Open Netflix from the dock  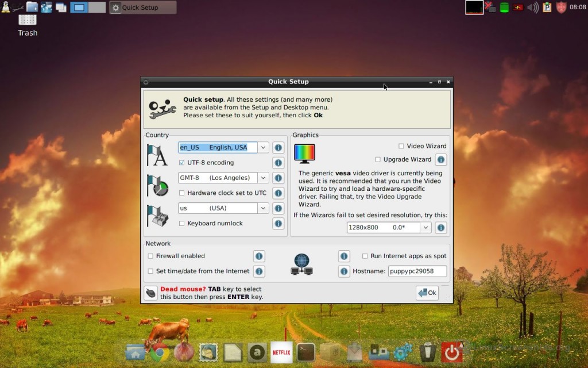pos(281,352)
